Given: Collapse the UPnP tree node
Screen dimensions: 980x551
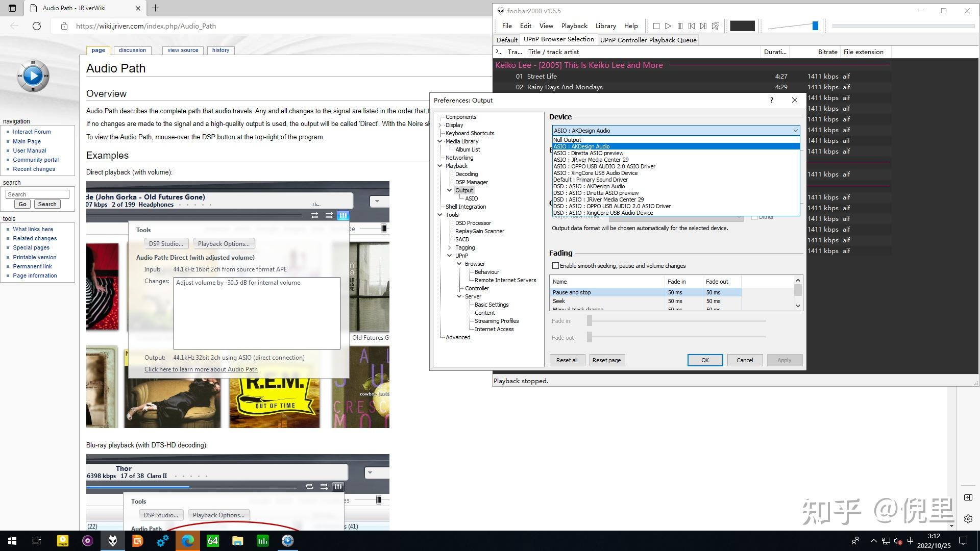Looking at the screenshot, I should [x=450, y=256].
